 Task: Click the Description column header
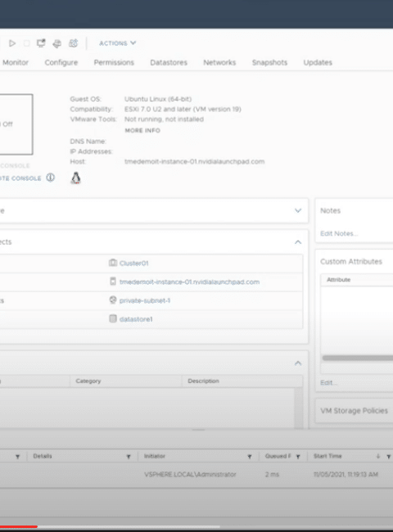click(x=203, y=381)
